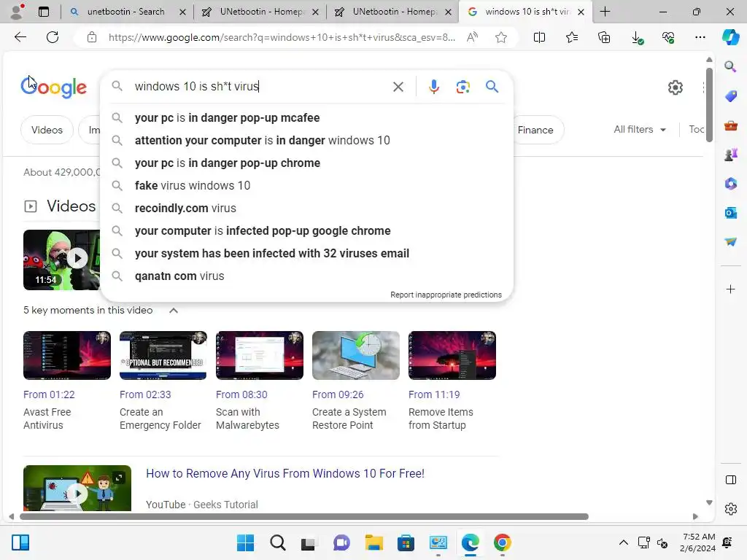747x560 pixels.
Task: Open the From 09:26 Create a System Restore Point moment
Action: tap(355, 381)
